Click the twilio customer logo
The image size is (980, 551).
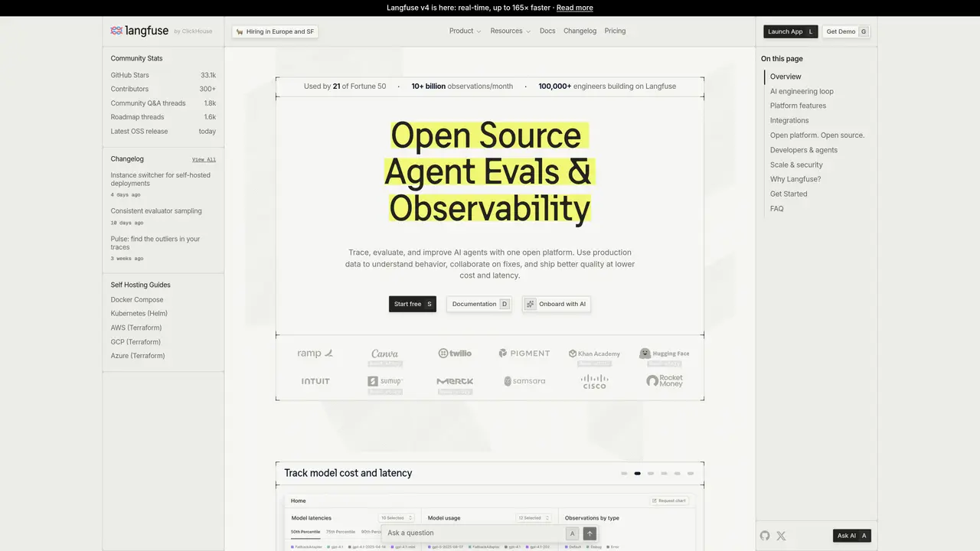click(455, 354)
